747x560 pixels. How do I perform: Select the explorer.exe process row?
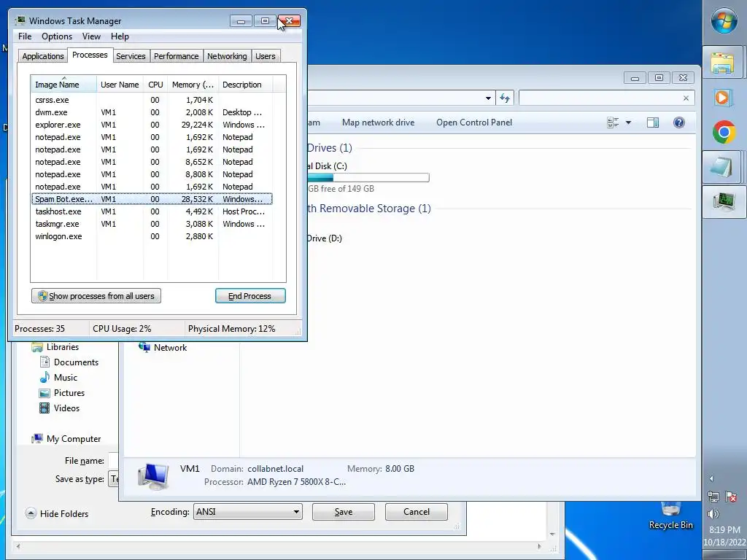click(x=152, y=125)
